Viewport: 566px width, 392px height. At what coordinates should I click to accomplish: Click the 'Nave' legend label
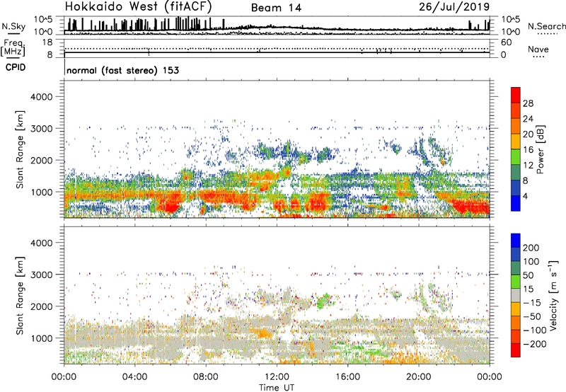538,49
